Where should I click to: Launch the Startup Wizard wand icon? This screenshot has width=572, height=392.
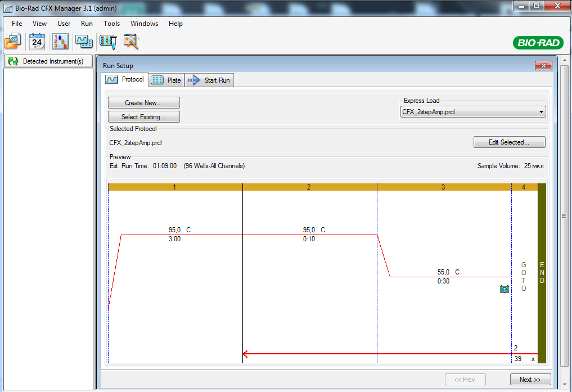coord(131,41)
